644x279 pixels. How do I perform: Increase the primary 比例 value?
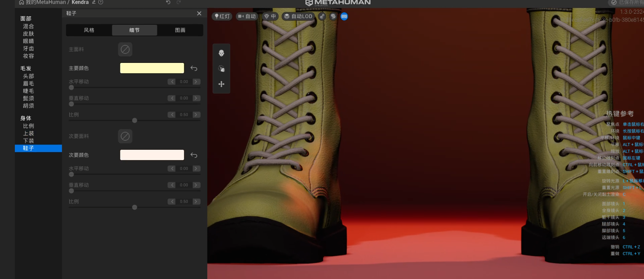(x=197, y=114)
